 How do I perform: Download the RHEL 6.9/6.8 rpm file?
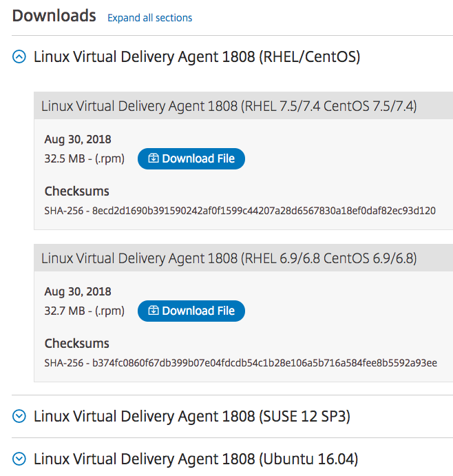coord(191,311)
